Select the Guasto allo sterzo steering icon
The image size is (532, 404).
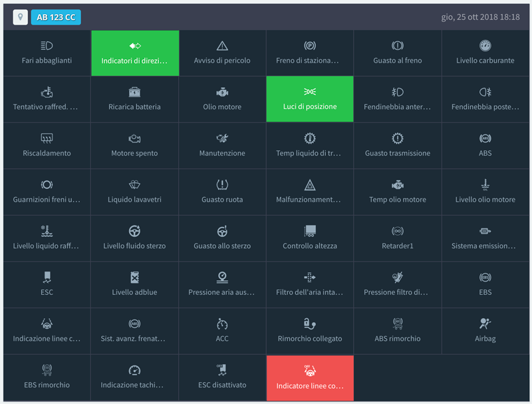(222, 231)
